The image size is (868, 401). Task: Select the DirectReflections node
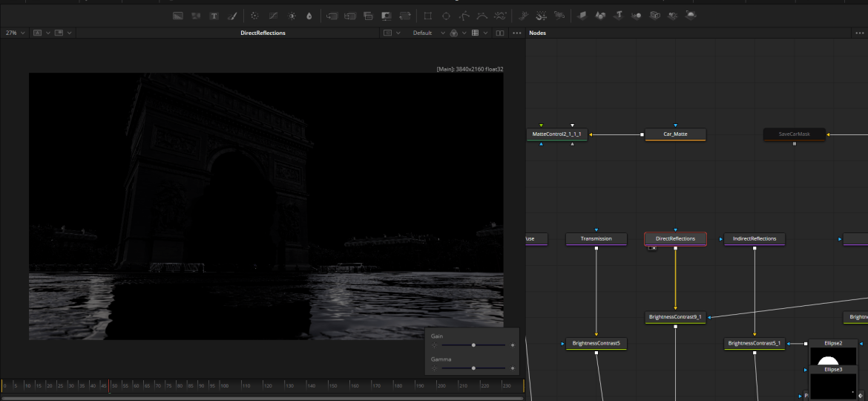(675, 239)
